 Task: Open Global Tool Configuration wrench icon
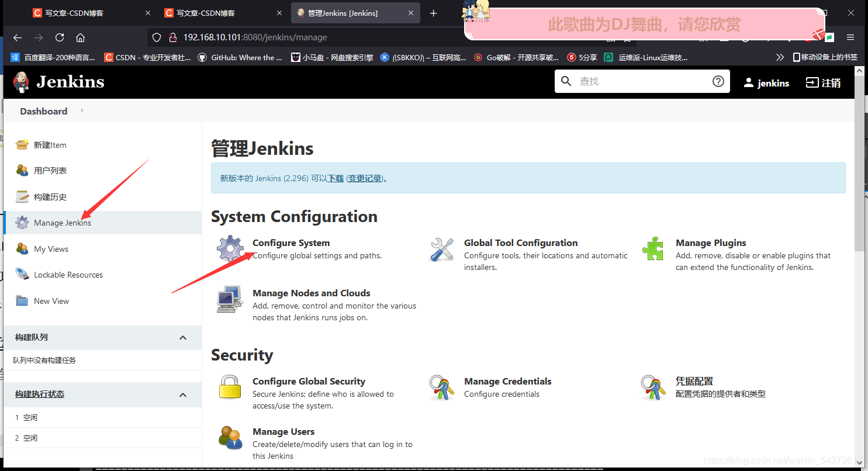click(x=442, y=249)
